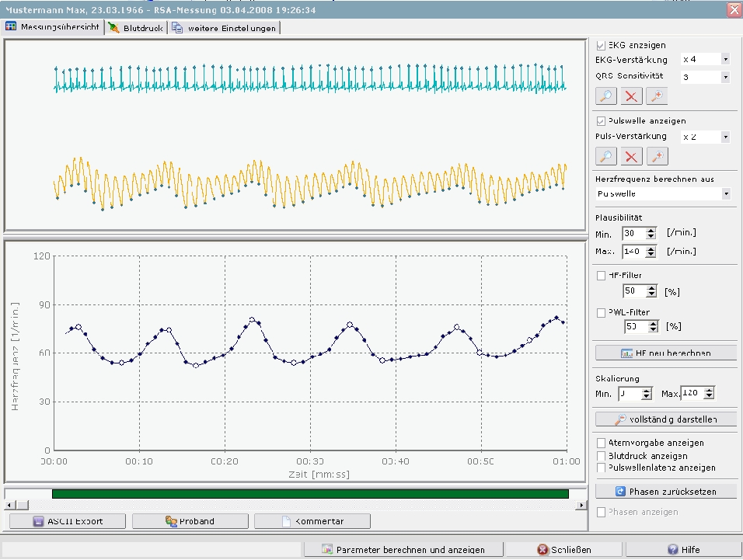Open the EKG-Verstärkung dropdown

(x=725, y=59)
